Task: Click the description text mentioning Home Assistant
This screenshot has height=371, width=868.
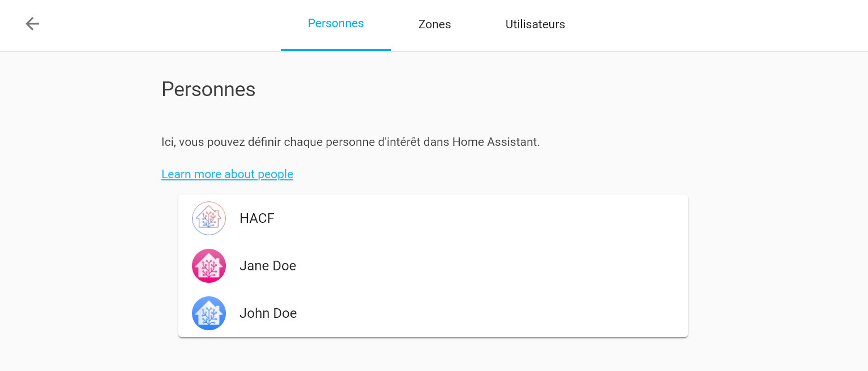Action: tap(350, 142)
